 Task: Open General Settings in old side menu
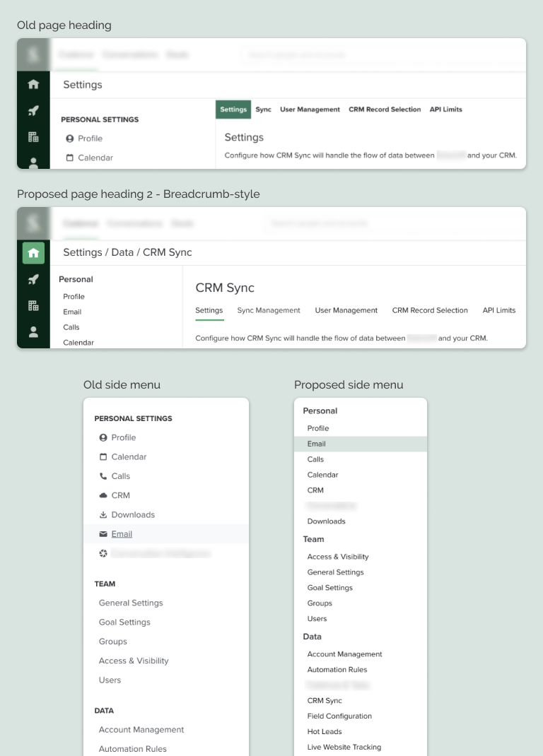pos(131,603)
